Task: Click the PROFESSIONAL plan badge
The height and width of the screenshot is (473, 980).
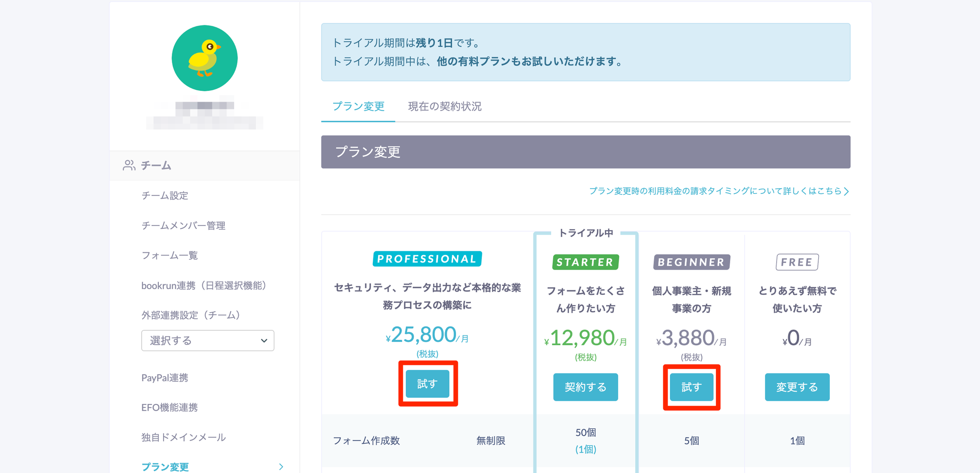Action: 427,259
